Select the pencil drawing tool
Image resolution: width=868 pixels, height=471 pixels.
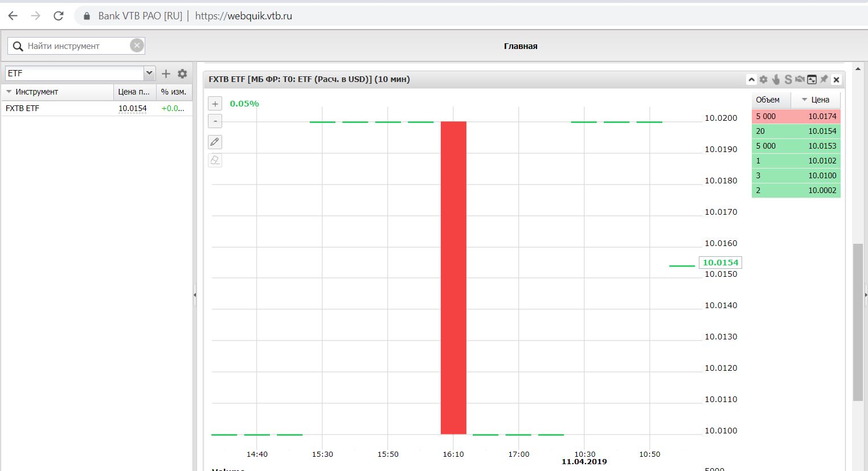click(x=215, y=142)
